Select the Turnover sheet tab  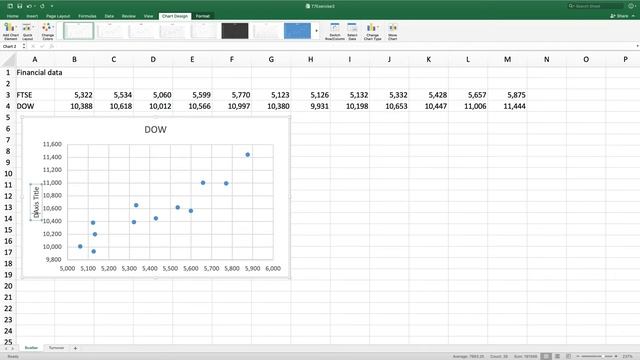click(56, 348)
